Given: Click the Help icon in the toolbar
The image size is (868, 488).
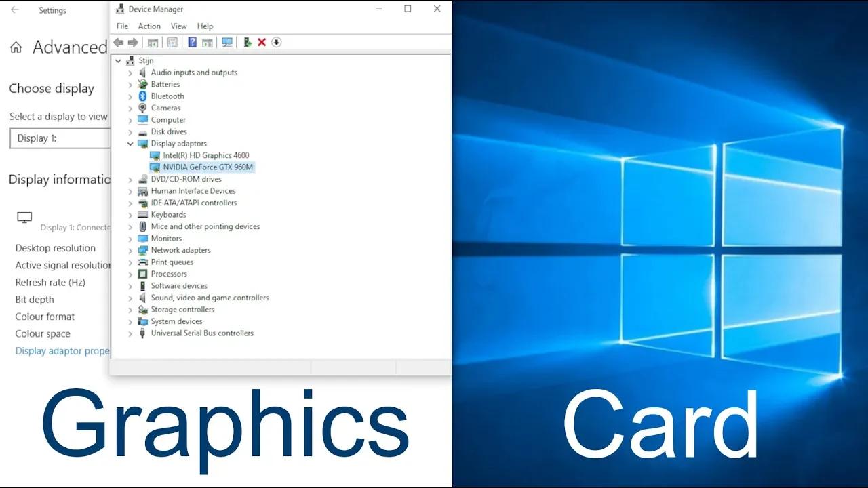Looking at the screenshot, I should tap(192, 42).
